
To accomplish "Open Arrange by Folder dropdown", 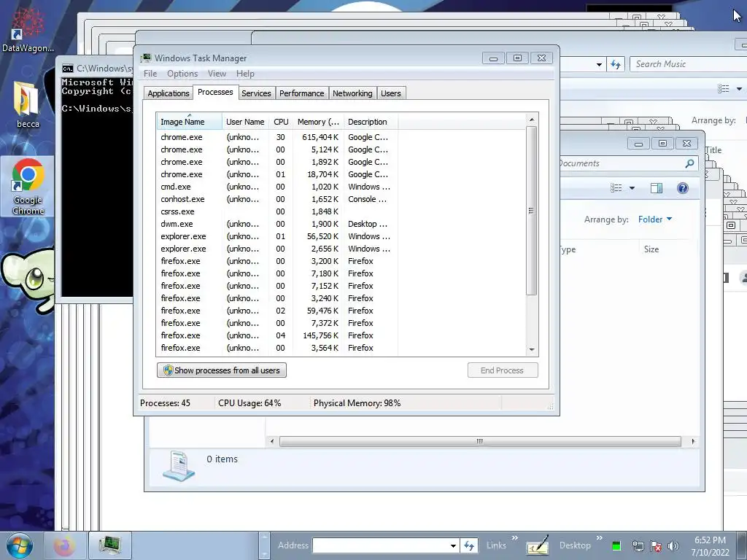I will [655, 219].
